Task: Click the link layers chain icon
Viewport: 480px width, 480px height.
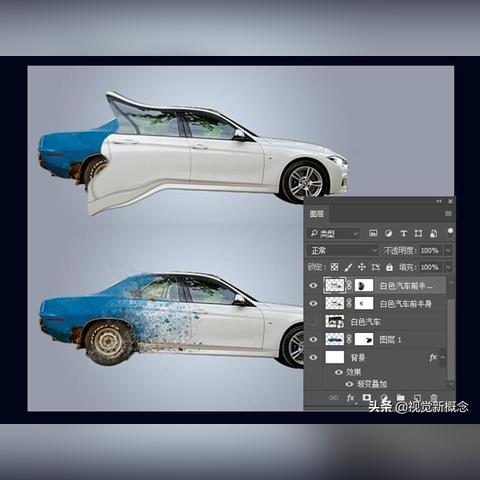Action: (x=333, y=397)
